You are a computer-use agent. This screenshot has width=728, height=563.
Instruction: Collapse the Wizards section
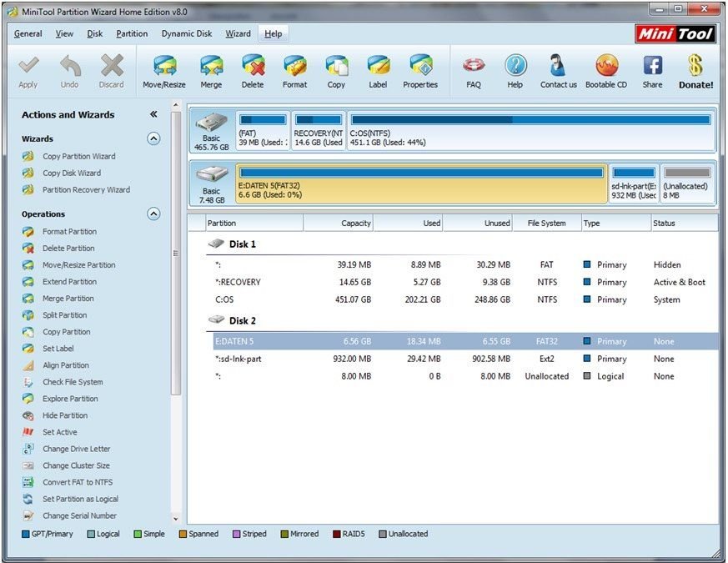coord(153,138)
